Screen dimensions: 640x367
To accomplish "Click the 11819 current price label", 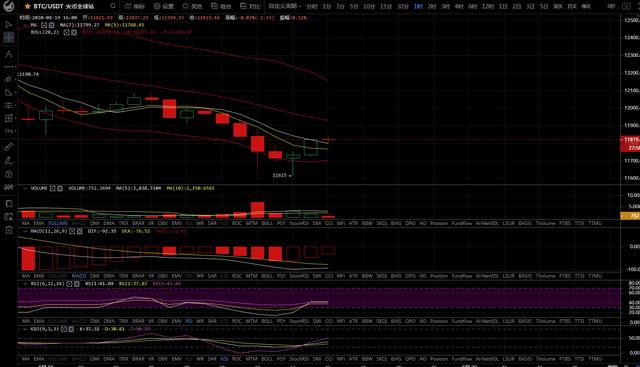I will click(x=630, y=140).
